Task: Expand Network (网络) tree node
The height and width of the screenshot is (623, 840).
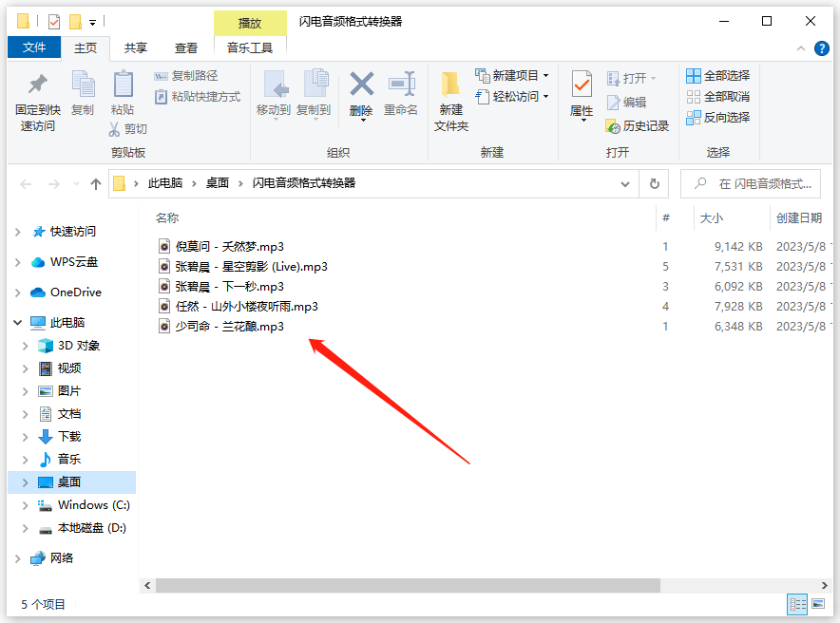Action: coord(18,558)
